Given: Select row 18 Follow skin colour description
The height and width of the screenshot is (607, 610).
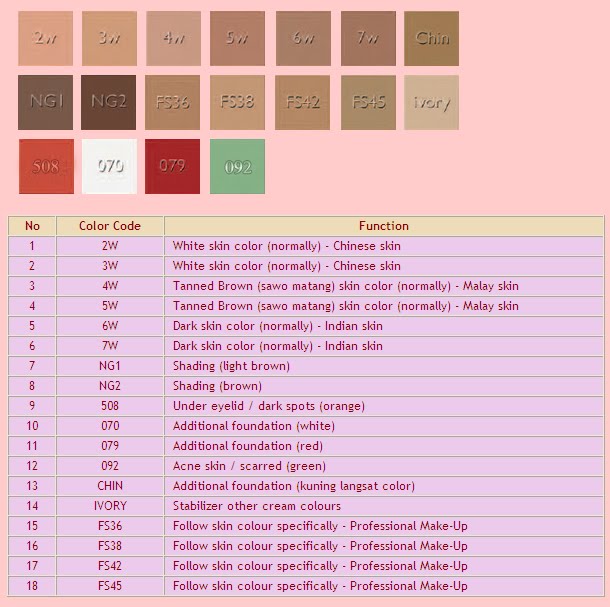Looking at the screenshot, I should pyautogui.click(x=320, y=586).
